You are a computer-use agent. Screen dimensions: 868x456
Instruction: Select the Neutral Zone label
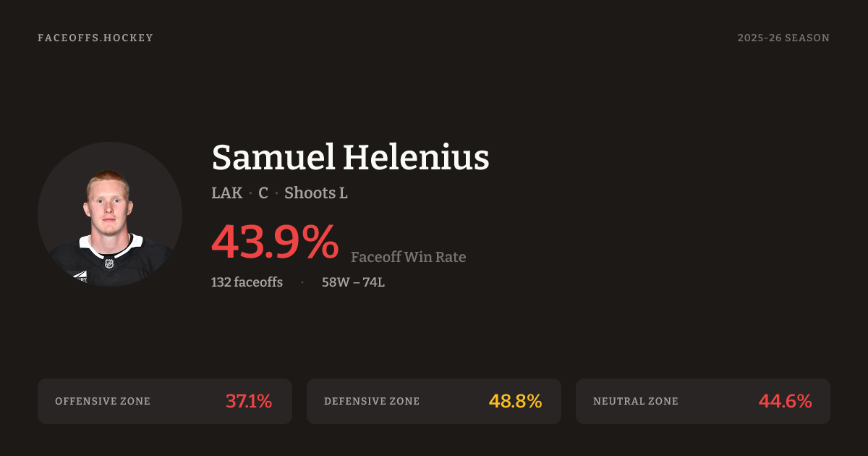click(x=636, y=401)
